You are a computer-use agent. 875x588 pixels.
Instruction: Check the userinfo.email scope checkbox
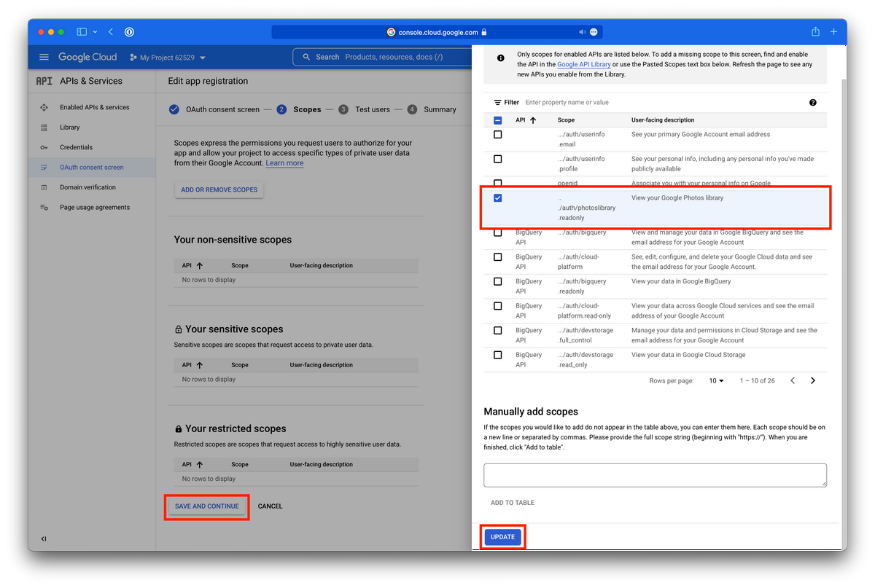point(498,135)
